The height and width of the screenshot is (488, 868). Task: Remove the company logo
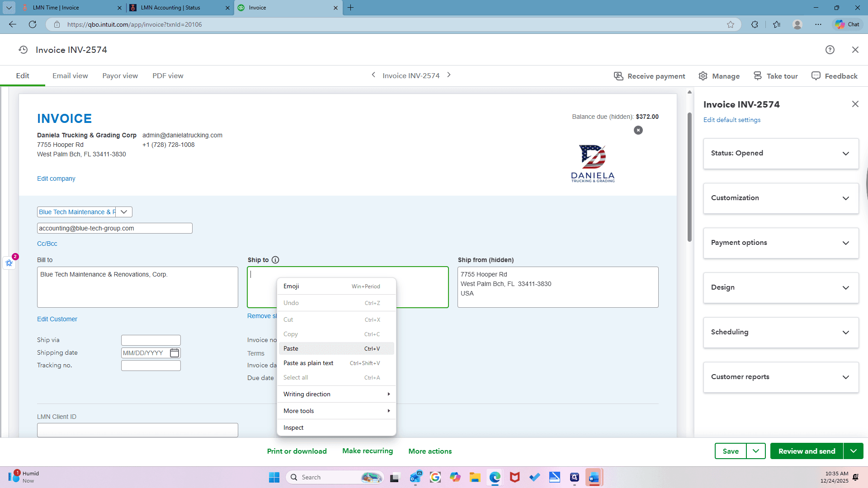[638, 130]
